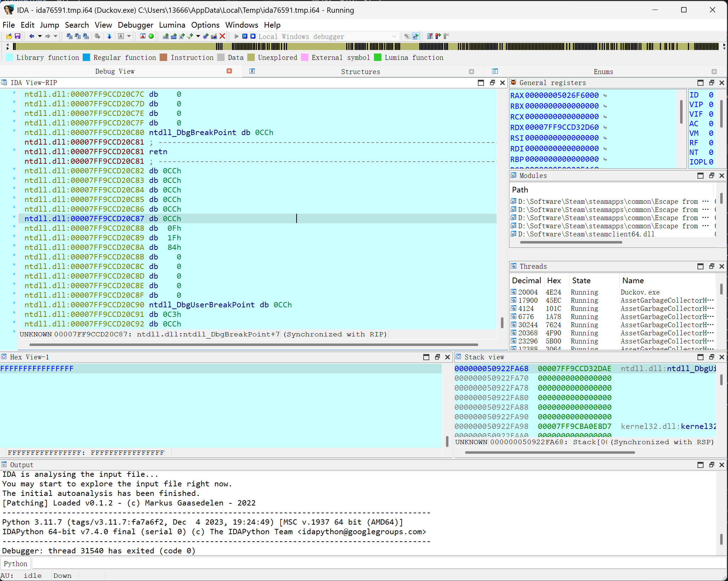Undo the last action using the delete X icon
728x581 pixels.
[x=222, y=36]
